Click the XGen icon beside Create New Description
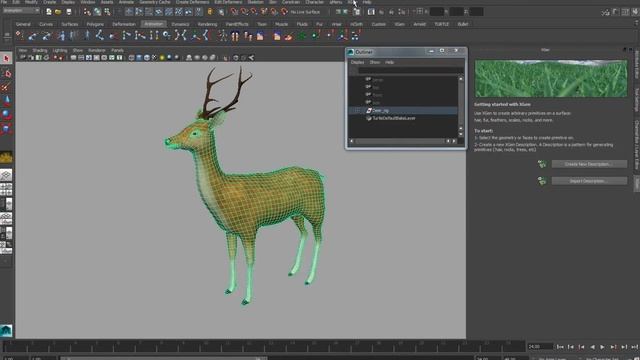This screenshot has width=640, height=360. pos(542,164)
